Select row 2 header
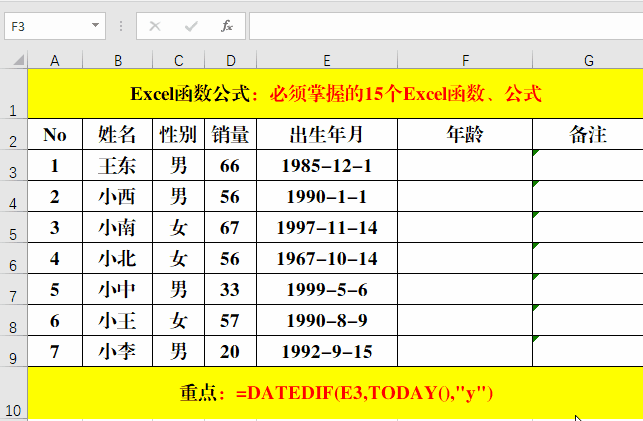This screenshot has height=421, width=643. click(x=14, y=134)
